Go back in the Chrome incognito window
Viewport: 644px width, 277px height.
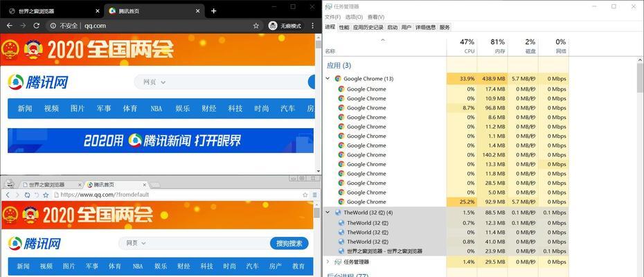10,26
